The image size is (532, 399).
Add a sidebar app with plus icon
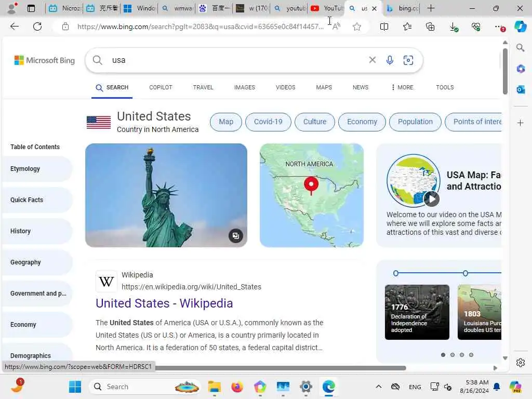pos(521,123)
